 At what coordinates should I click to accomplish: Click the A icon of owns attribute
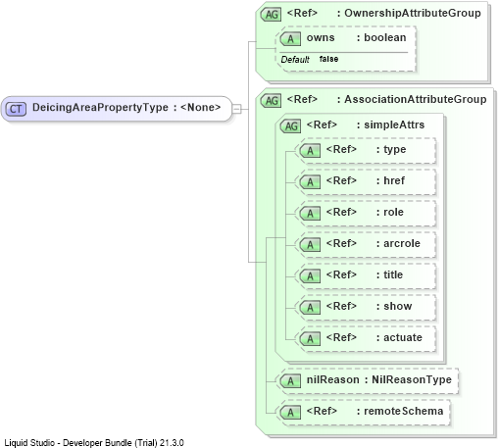pos(290,39)
